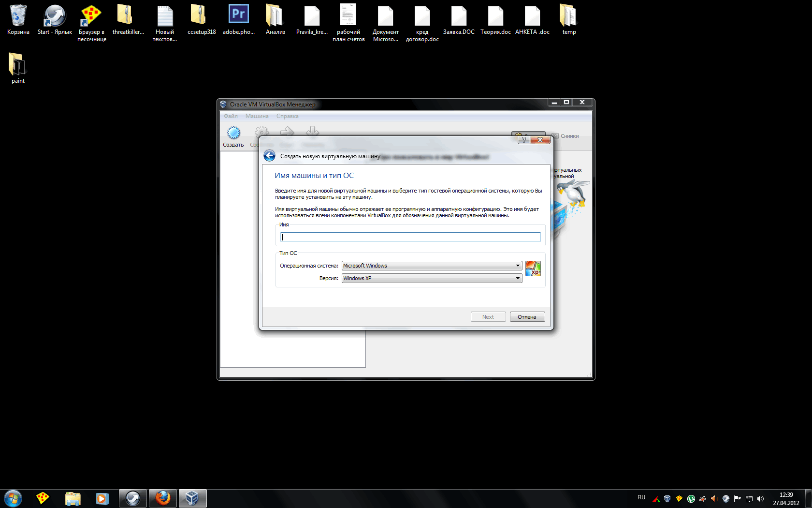Expand the Операционная система dropdown
812x508 pixels.
[431, 266]
